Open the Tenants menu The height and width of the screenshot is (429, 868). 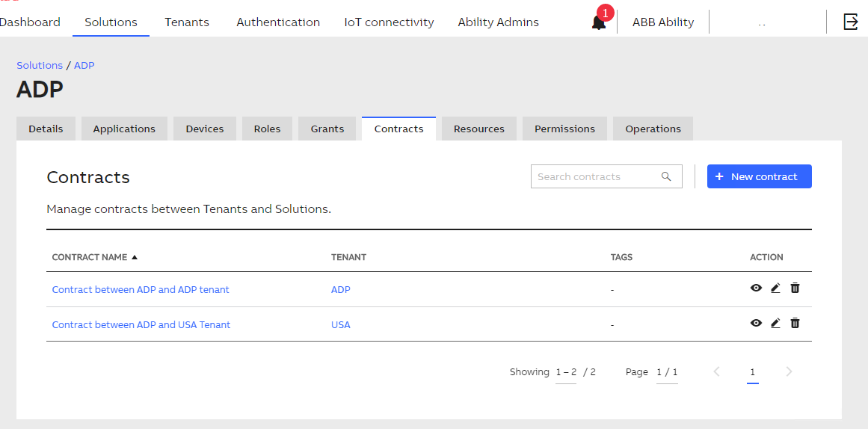pos(187,22)
